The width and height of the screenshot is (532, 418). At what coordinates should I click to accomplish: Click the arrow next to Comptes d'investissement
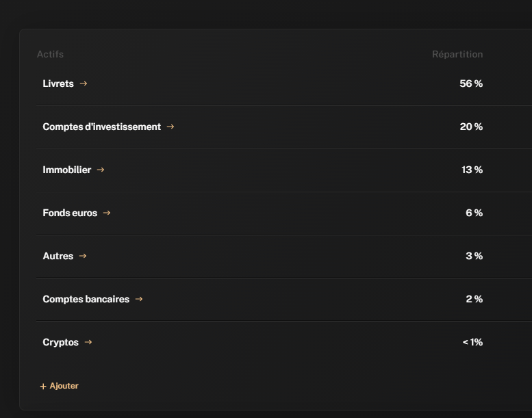[x=170, y=127]
